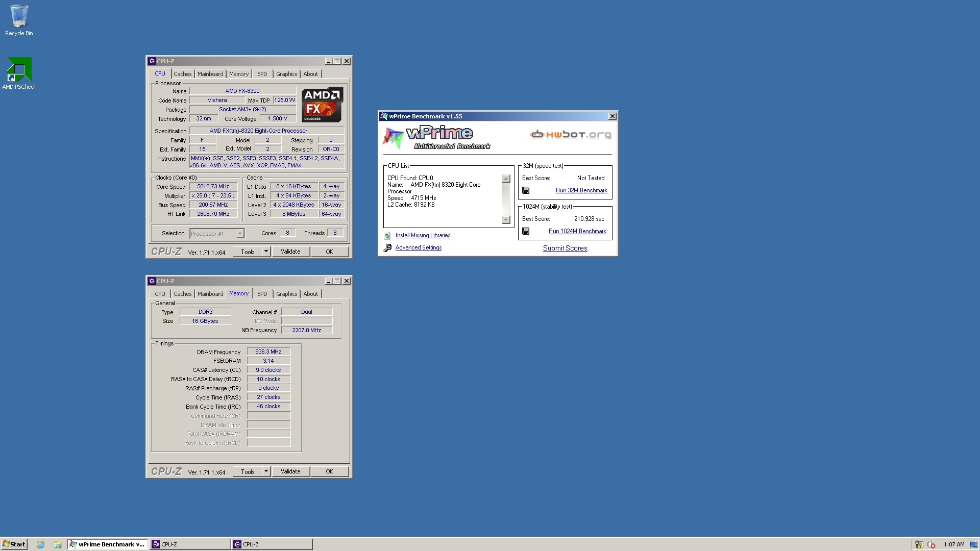Open the Start menu

click(x=14, y=544)
